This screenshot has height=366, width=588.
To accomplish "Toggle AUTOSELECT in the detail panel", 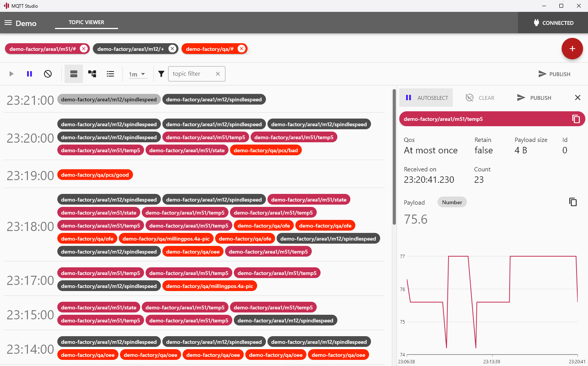I will point(426,98).
